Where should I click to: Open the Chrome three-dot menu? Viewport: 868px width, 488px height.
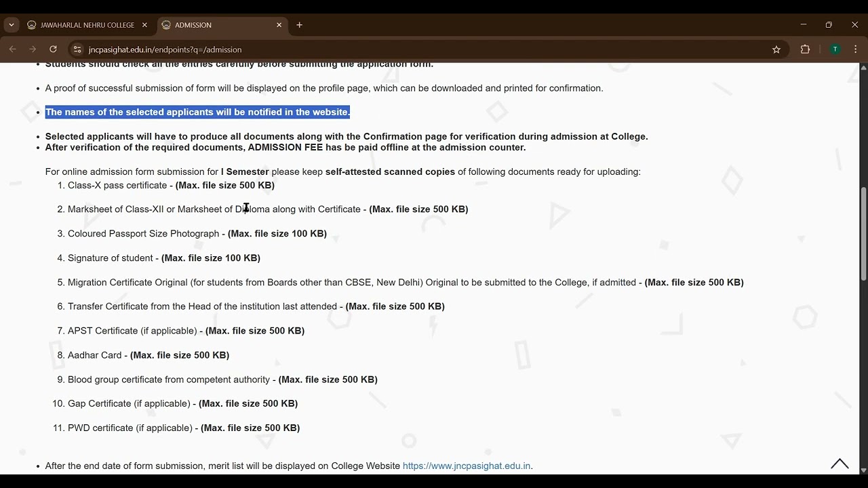(x=856, y=49)
